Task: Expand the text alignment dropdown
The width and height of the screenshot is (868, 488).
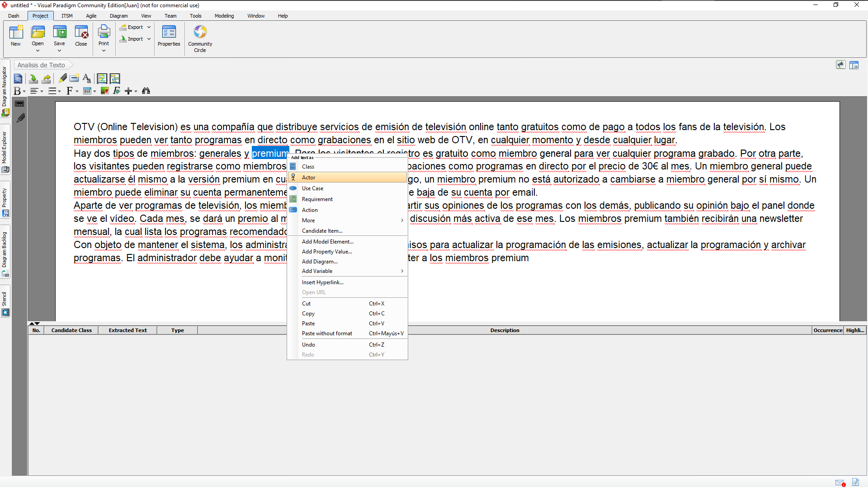Action: point(42,91)
